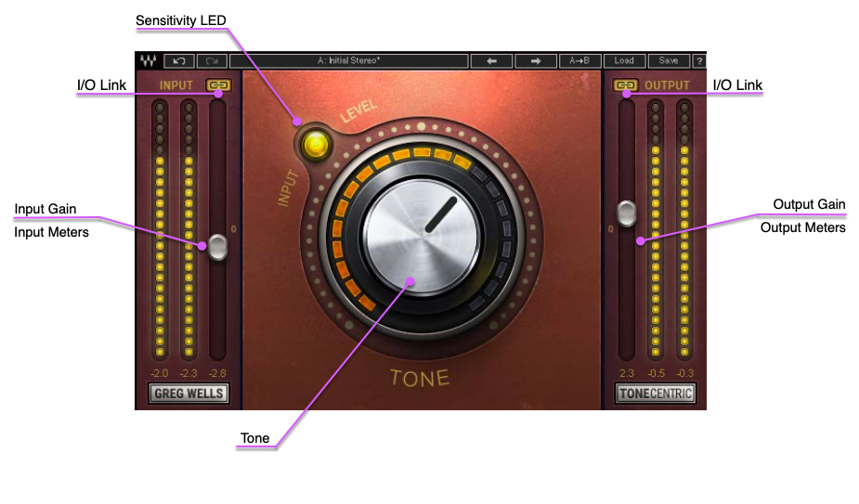Click the Output gain fader handle
Screen dimensions: 859x504
[x=627, y=213]
